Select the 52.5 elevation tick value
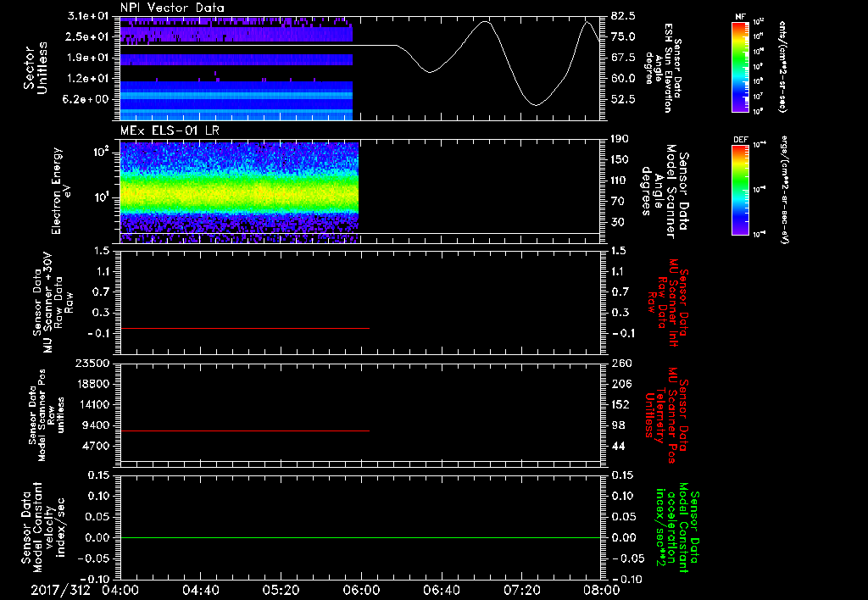 click(x=623, y=99)
